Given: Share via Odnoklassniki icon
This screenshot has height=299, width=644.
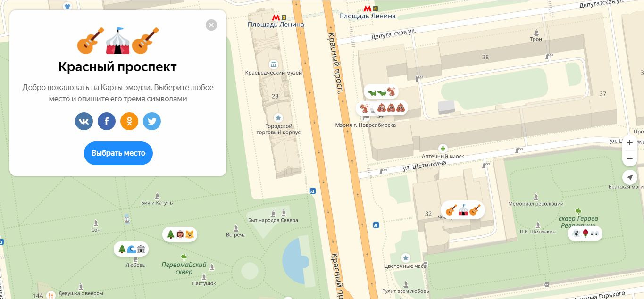Looking at the screenshot, I should click(129, 121).
